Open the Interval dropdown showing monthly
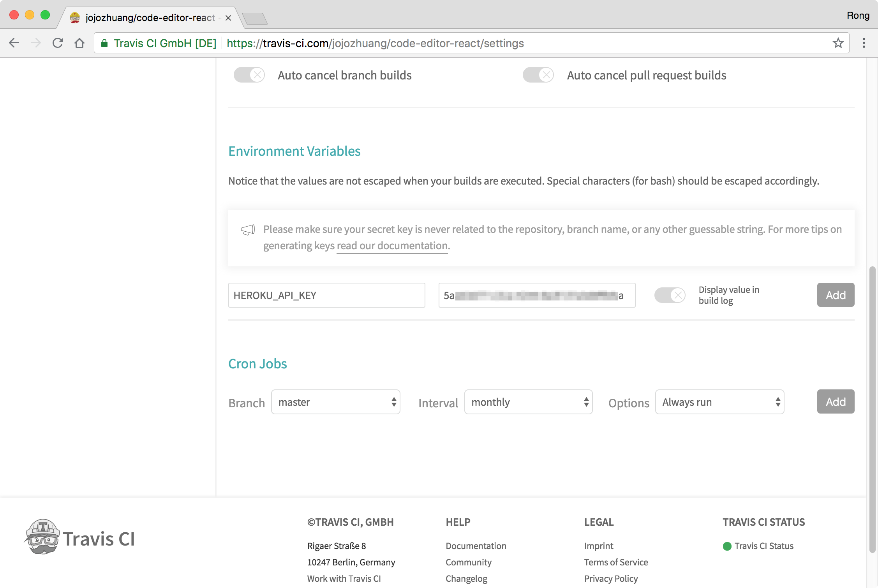Image resolution: width=878 pixels, height=588 pixels. [529, 402]
